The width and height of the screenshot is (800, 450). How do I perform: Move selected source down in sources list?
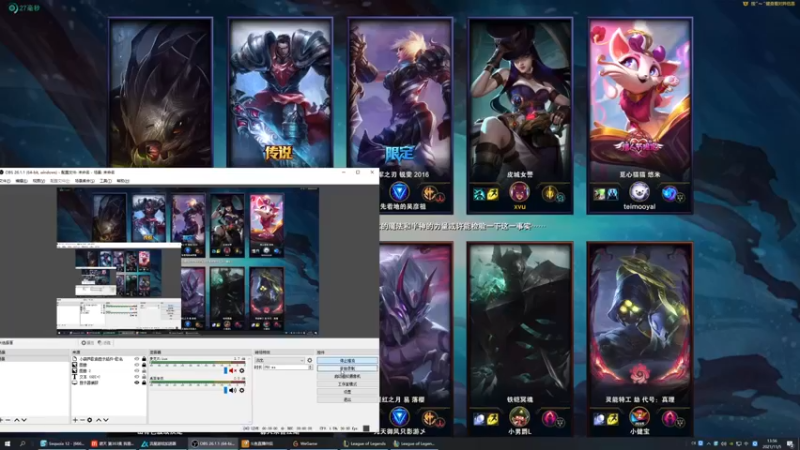pos(106,420)
